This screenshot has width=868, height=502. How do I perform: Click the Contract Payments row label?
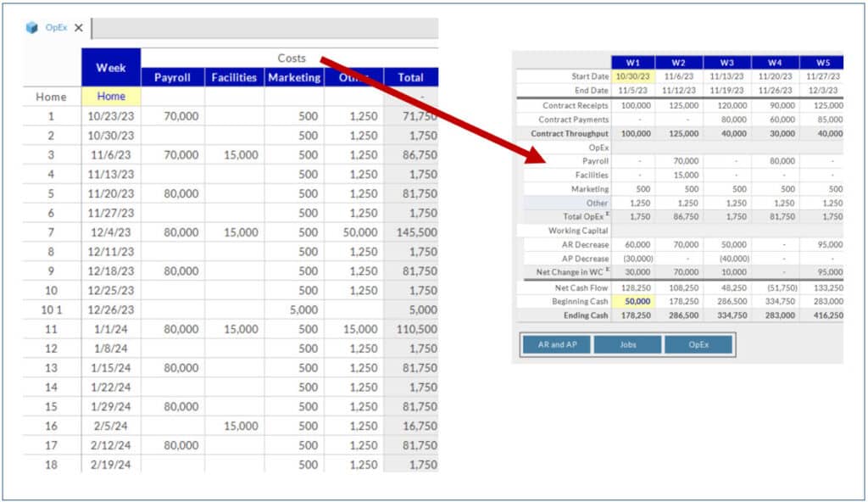(574, 119)
